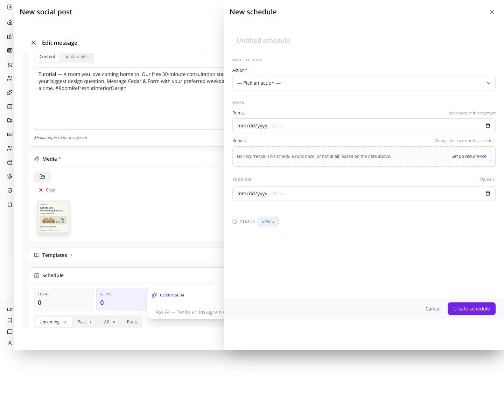This screenshot has height=420, width=504.
Task: Click the message content text area
Action: pos(129,99)
